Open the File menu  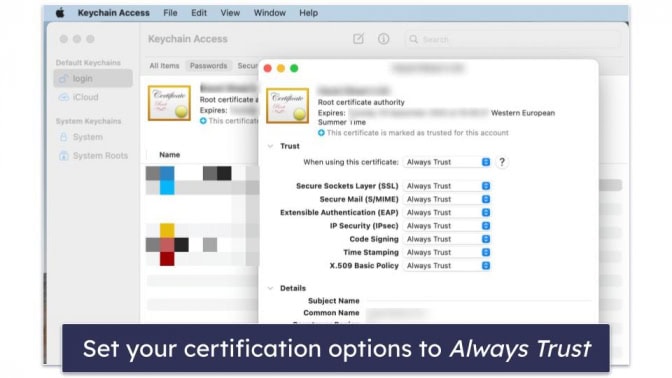click(170, 13)
